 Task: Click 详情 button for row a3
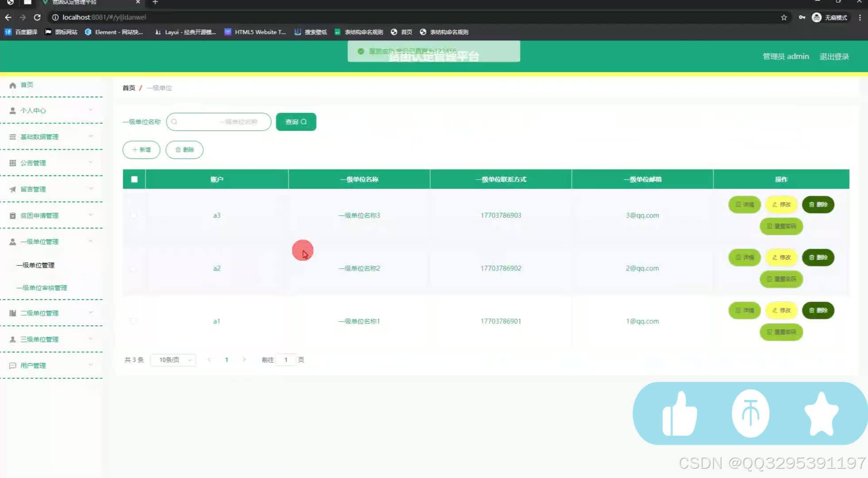[744, 204]
